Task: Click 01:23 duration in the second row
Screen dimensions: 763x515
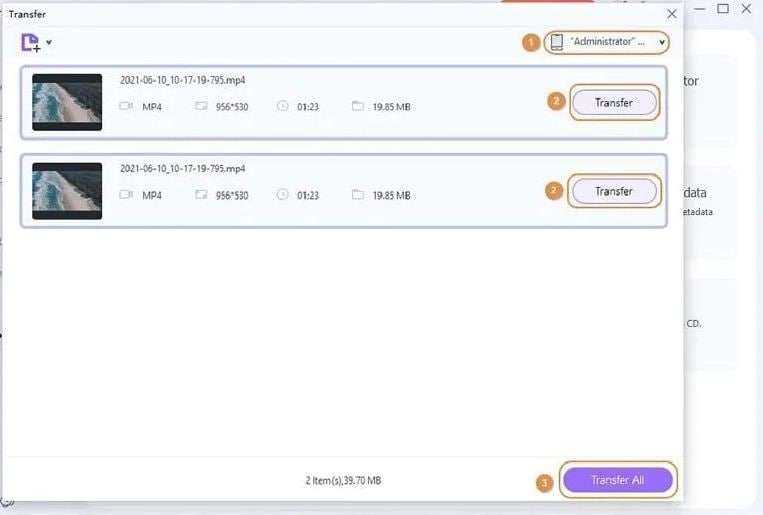Action: (x=308, y=195)
